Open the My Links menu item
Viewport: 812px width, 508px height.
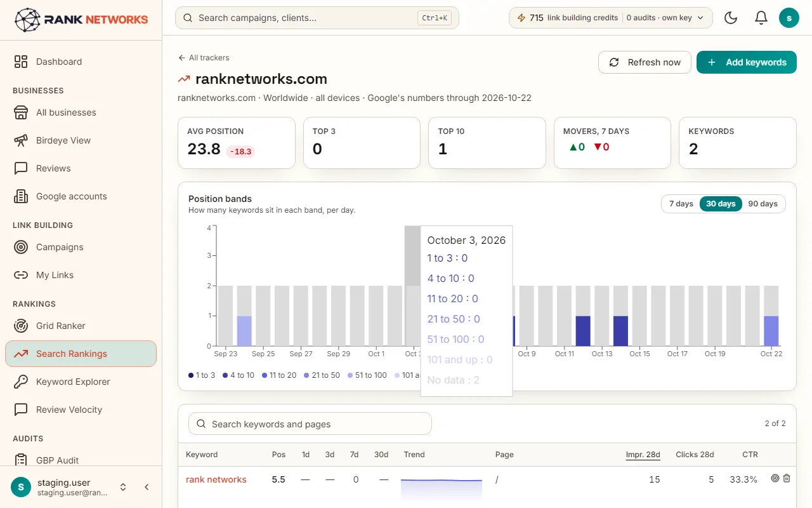point(81,275)
